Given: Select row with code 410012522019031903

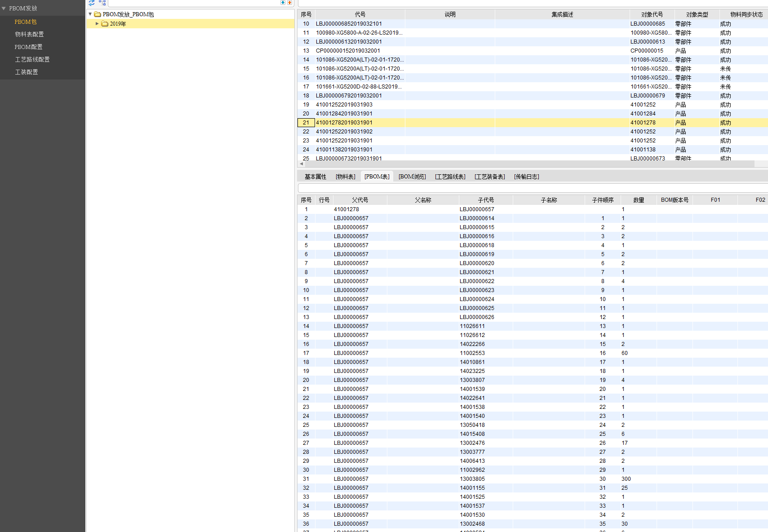Looking at the screenshot, I should coord(344,105).
